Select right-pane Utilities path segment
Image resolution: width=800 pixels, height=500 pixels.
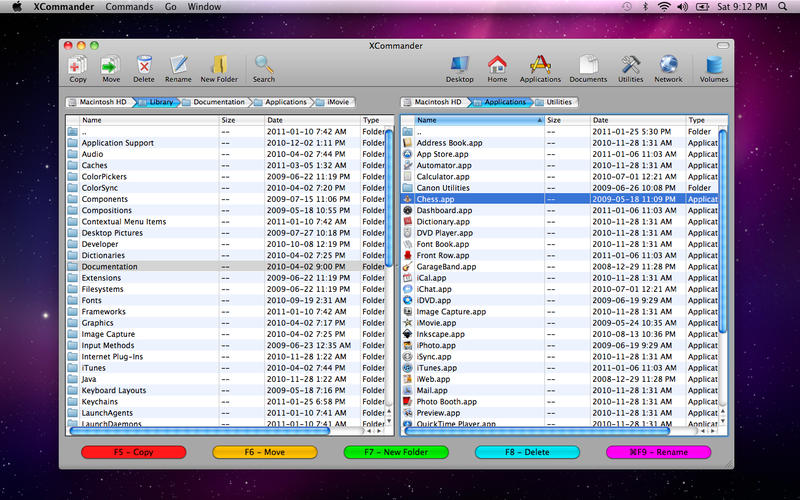coord(556,102)
